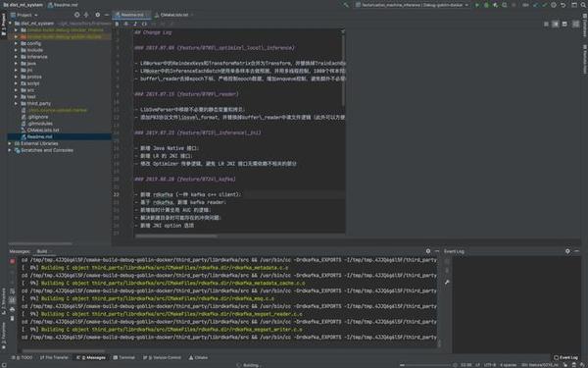Click the build progress bar in status bar
The width and height of the screenshot is (588, 368).
pos(425,365)
